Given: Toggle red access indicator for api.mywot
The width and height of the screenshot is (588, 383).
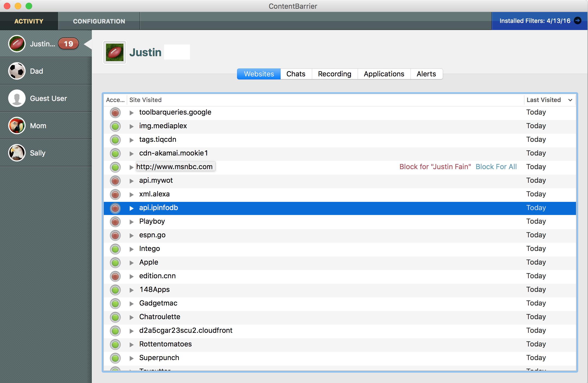Looking at the screenshot, I should [115, 181].
